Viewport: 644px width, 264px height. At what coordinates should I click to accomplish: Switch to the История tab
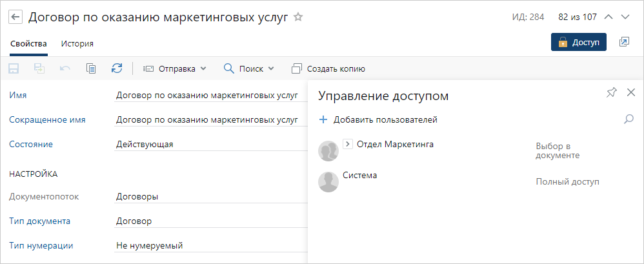(77, 44)
